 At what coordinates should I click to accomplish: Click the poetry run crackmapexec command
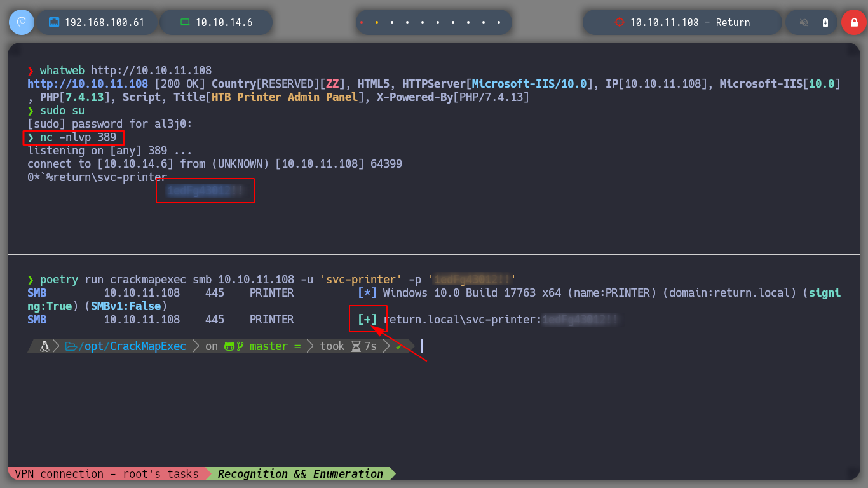pos(278,279)
